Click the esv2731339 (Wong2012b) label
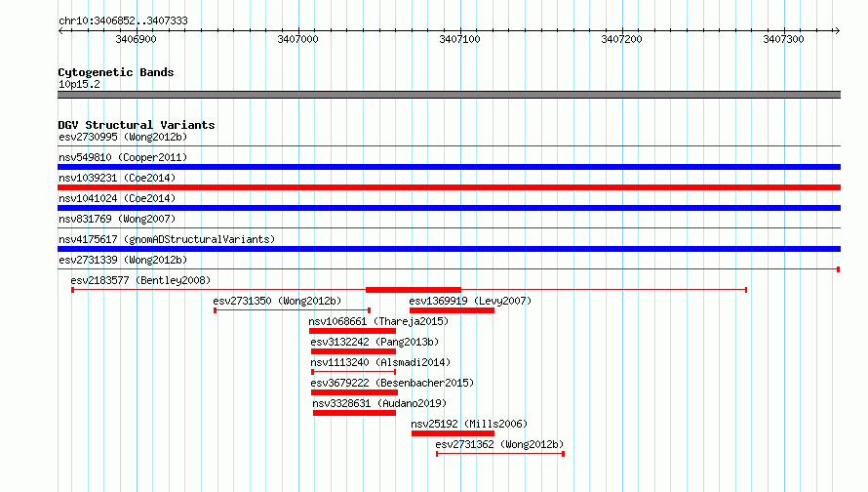 pyautogui.click(x=123, y=260)
